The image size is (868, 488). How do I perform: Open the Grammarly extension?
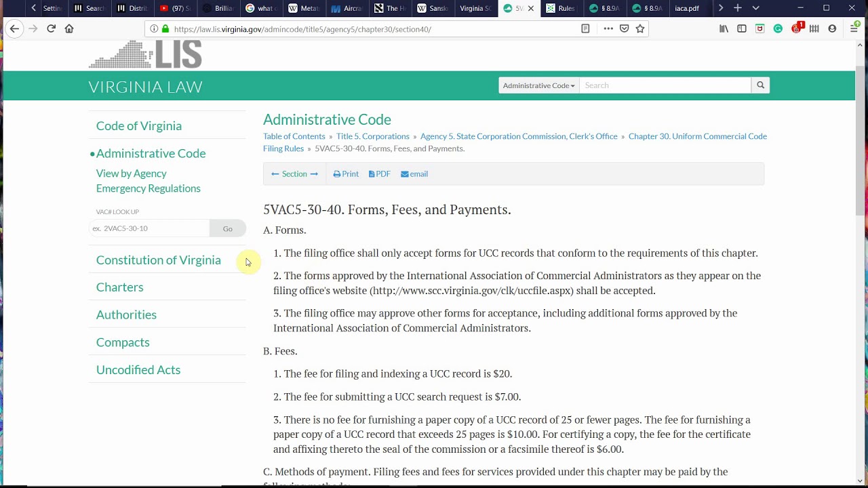[x=778, y=28]
